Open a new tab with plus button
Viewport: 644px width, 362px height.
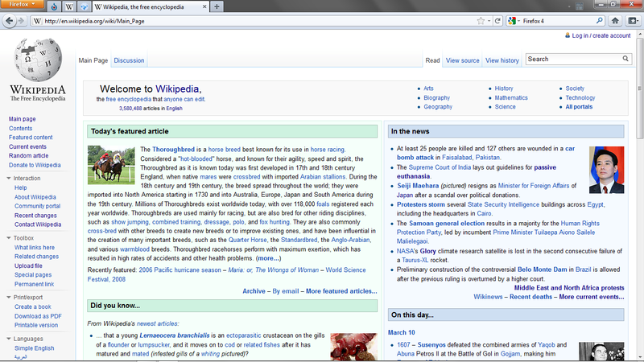(217, 7)
